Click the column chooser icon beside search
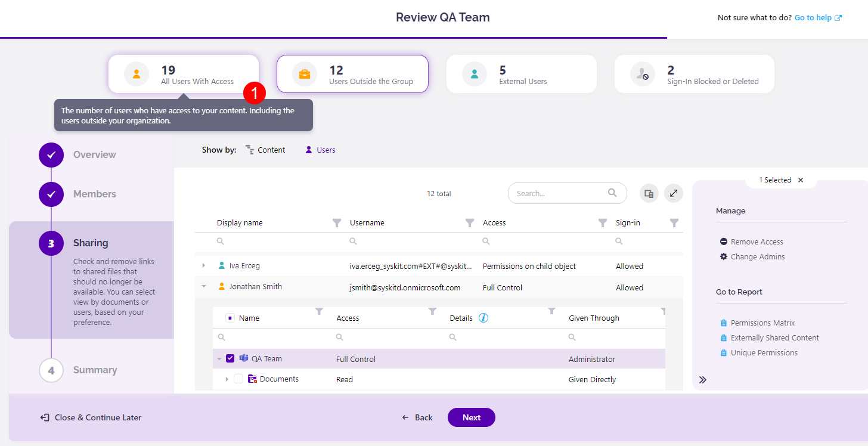The width and height of the screenshot is (868, 446). coord(649,193)
